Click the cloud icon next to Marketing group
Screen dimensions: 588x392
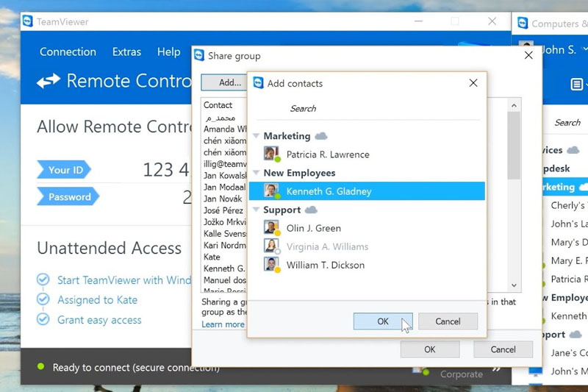pyautogui.click(x=321, y=136)
